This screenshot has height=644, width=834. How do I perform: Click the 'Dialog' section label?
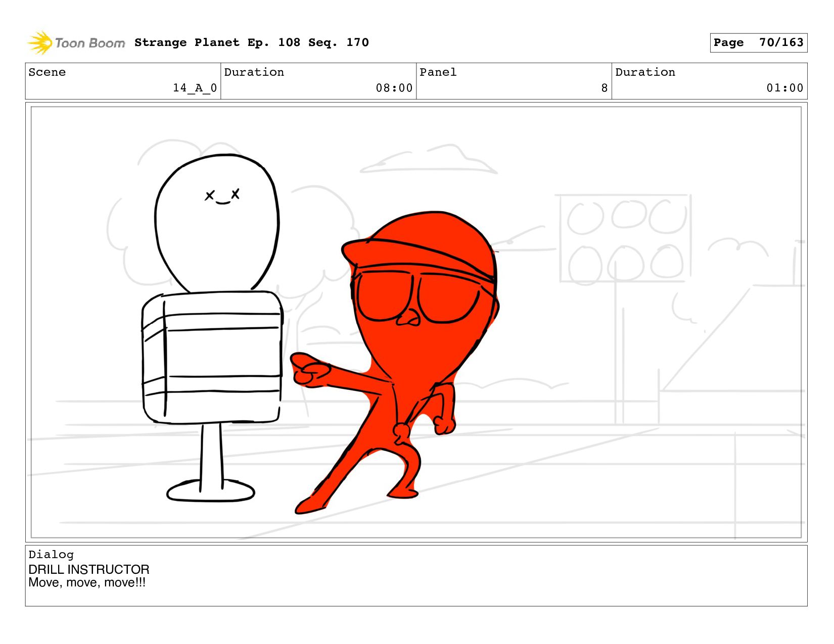pyautogui.click(x=51, y=555)
